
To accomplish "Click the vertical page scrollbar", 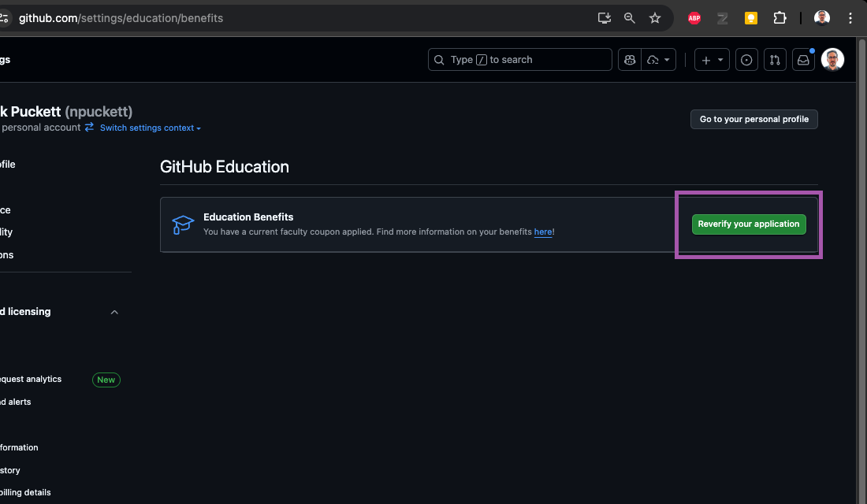I will (861, 271).
